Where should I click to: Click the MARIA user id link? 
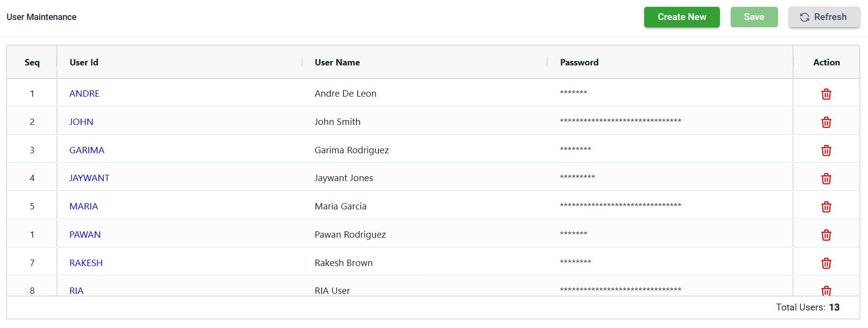(84, 206)
